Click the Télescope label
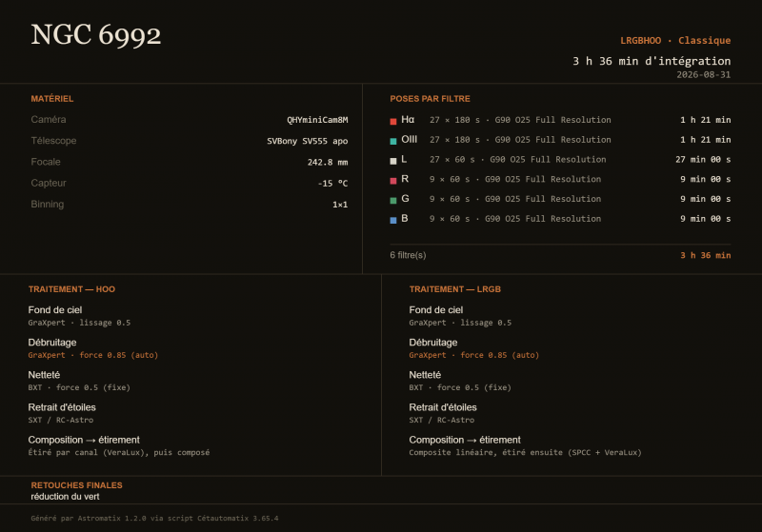The width and height of the screenshot is (762, 532). coord(53,141)
